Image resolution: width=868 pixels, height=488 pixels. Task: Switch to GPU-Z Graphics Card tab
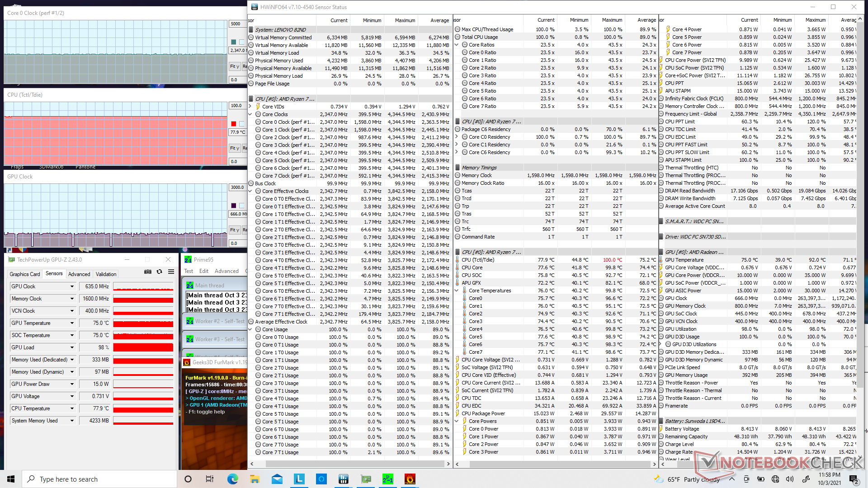[25, 274]
